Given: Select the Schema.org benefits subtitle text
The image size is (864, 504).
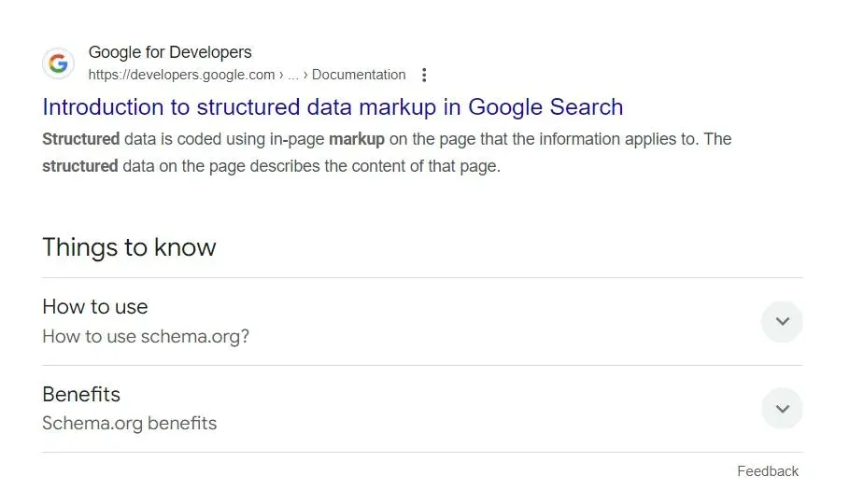Looking at the screenshot, I should click(130, 423).
